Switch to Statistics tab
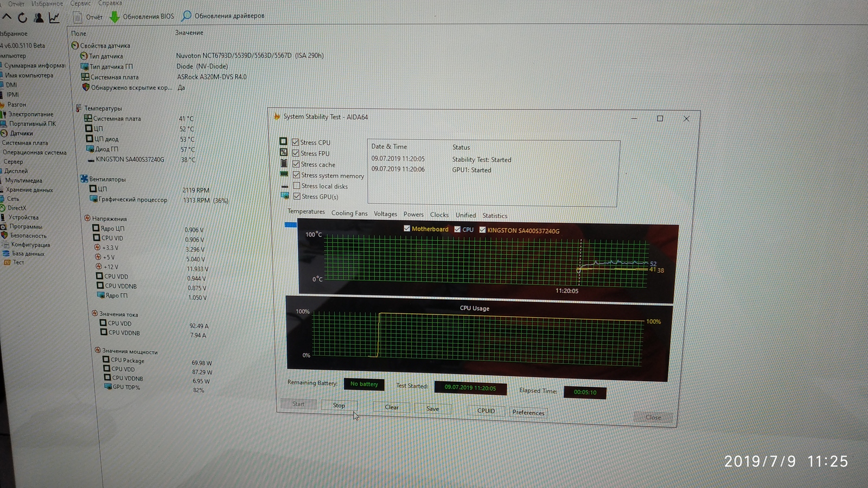The height and width of the screenshot is (488, 868). [495, 215]
